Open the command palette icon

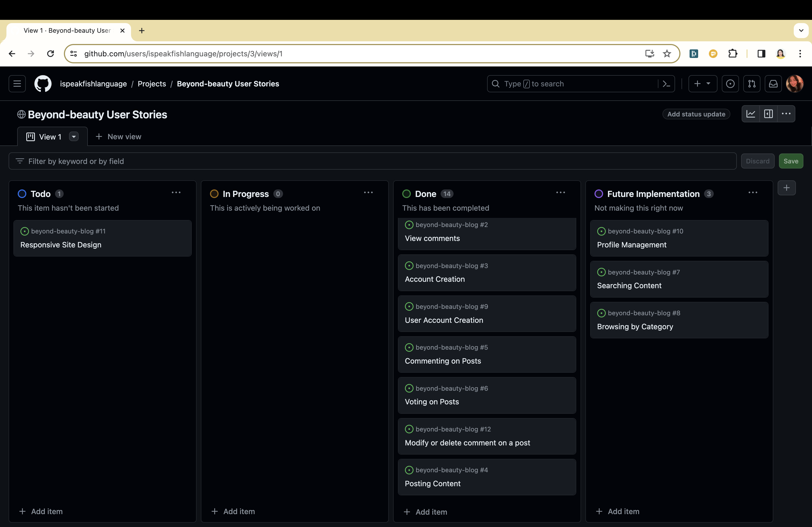[x=666, y=84]
